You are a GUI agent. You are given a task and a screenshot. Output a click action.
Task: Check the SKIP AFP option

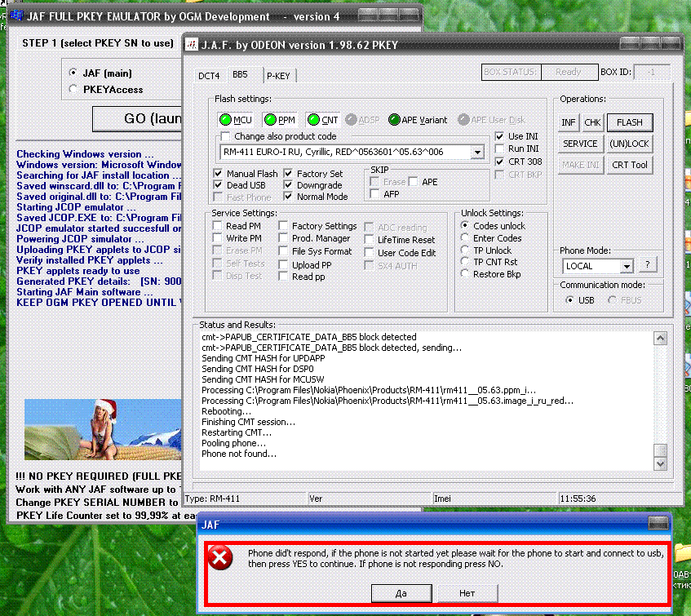pyautogui.click(x=374, y=194)
